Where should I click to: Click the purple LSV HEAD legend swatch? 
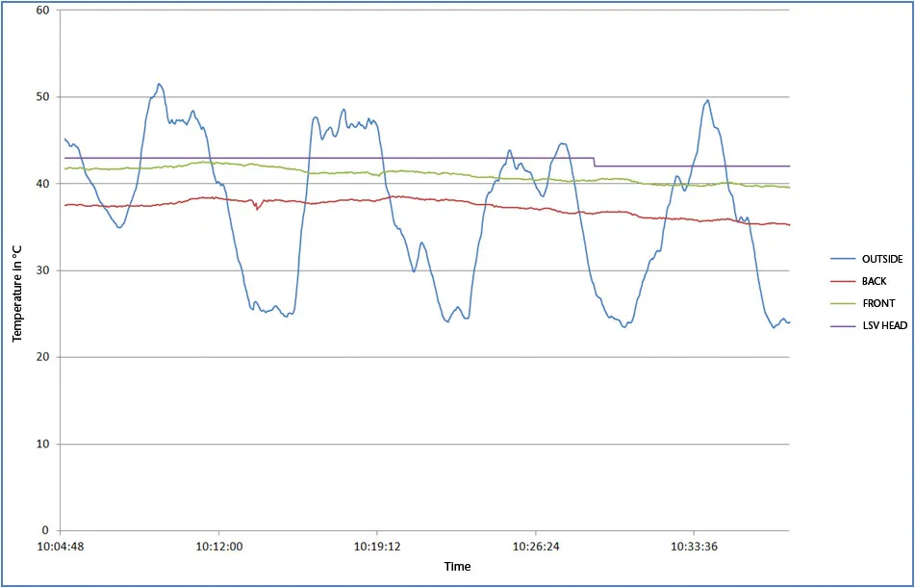[x=839, y=325]
